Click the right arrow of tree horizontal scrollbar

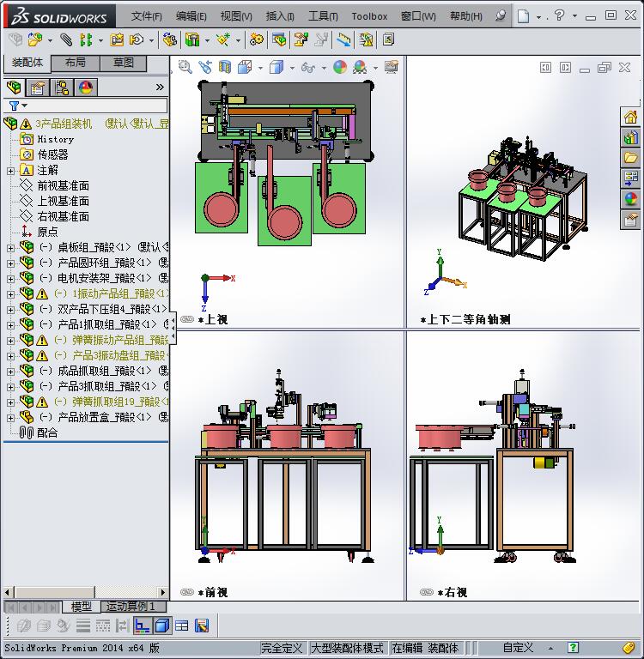(163, 592)
